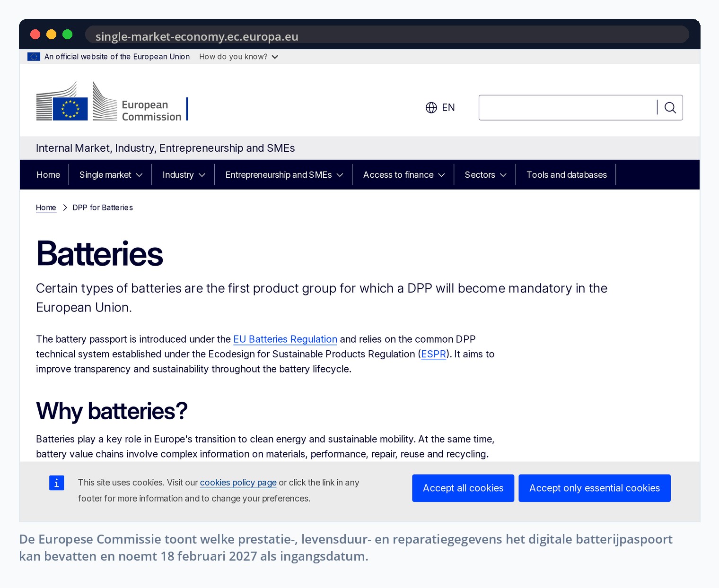
Task: Expand "How do you know?" disclosure
Action: (x=238, y=57)
